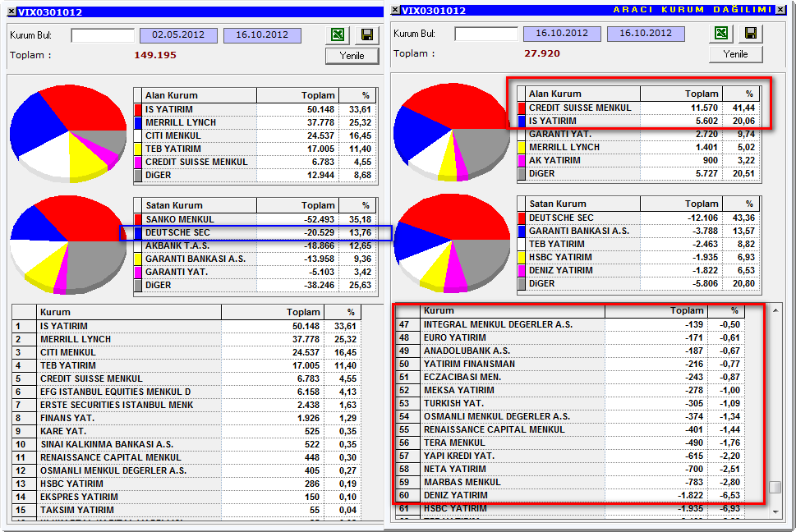
Task: Select row 59 MARBAS MENKUL
Action: (570, 482)
